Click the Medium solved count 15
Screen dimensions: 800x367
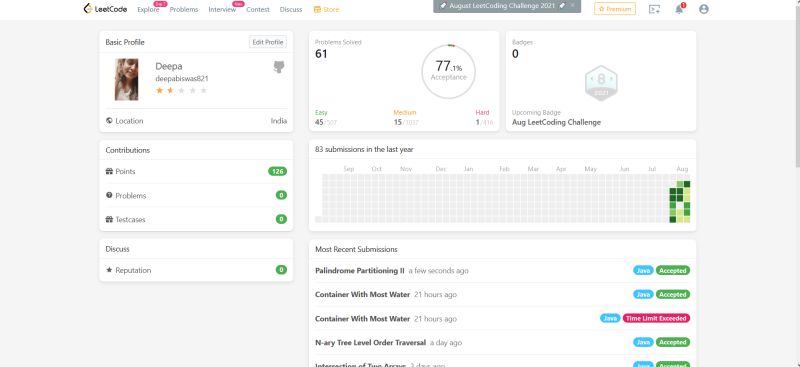click(397, 122)
